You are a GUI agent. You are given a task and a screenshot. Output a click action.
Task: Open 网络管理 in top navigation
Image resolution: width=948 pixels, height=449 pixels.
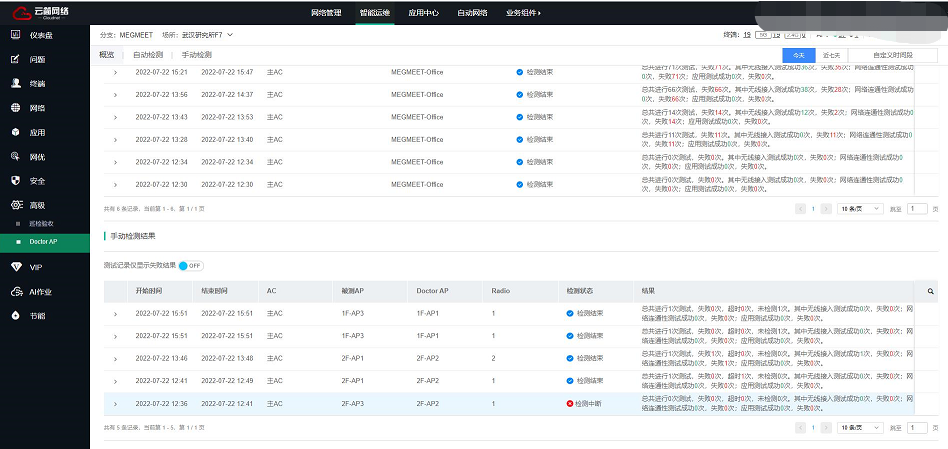(x=326, y=13)
